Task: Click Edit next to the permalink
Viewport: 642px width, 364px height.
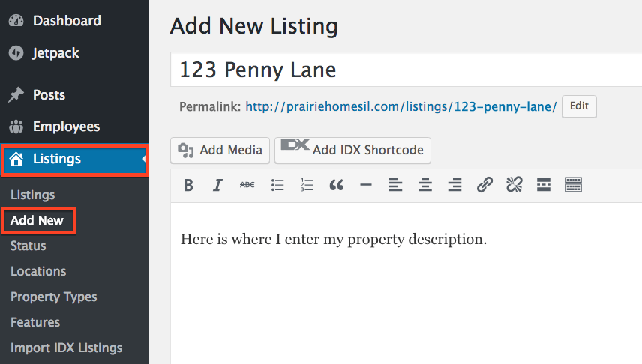Action: tap(579, 106)
